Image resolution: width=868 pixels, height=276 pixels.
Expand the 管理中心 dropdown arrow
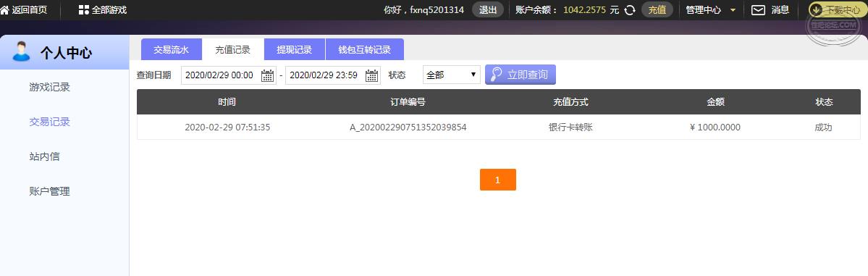tap(733, 10)
